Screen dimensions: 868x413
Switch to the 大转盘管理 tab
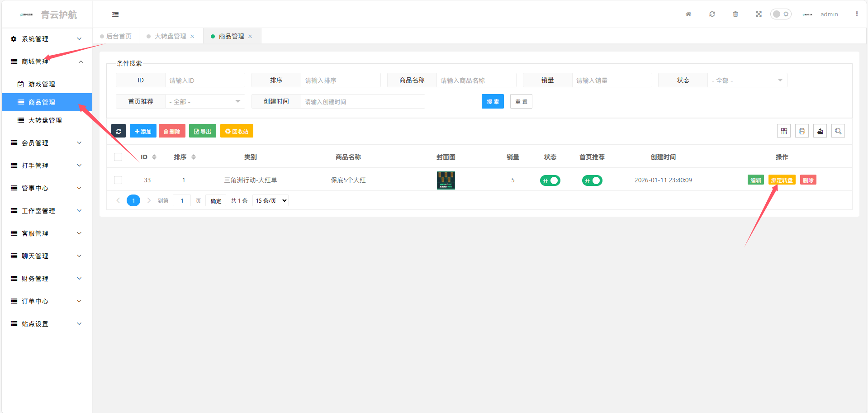point(170,36)
